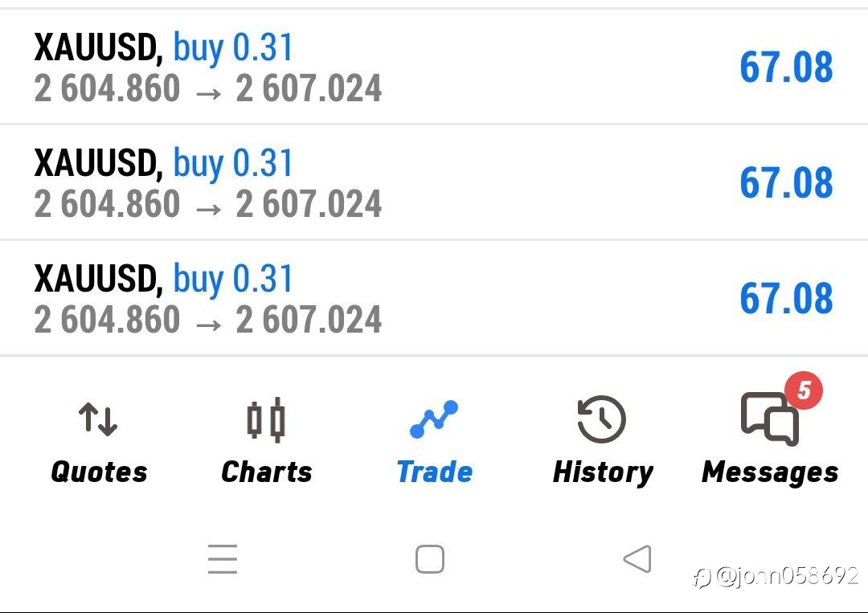
Task: Select the Trade line-graph icon
Action: [x=434, y=419]
